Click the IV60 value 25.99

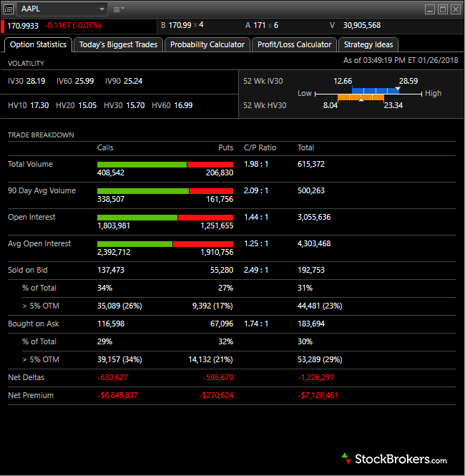tap(84, 81)
